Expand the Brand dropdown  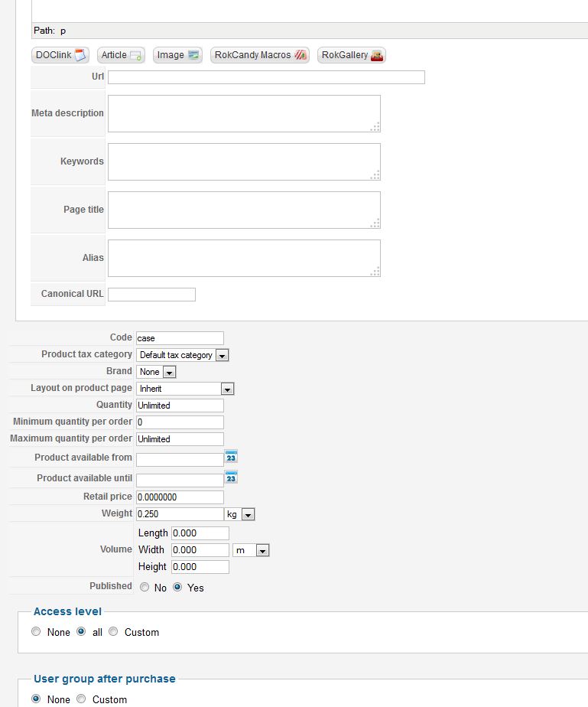pyautogui.click(x=157, y=372)
